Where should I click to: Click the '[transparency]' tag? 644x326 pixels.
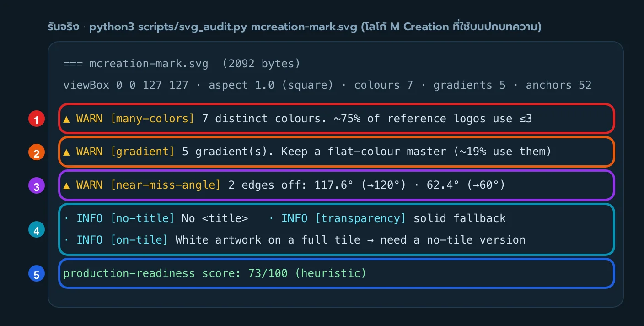pos(360,218)
